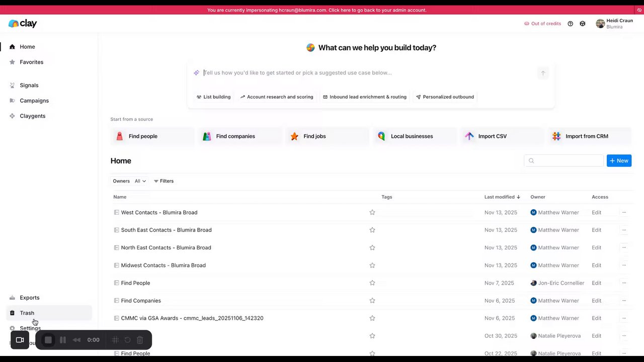Image resolution: width=644 pixels, height=362 pixels.
Task: Click the Clay logo
Action: 23,24
